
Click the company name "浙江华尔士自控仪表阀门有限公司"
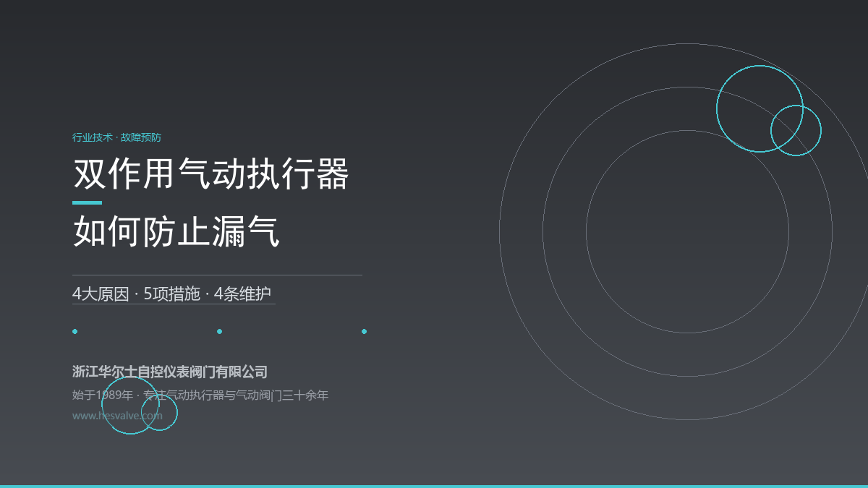pos(170,372)
